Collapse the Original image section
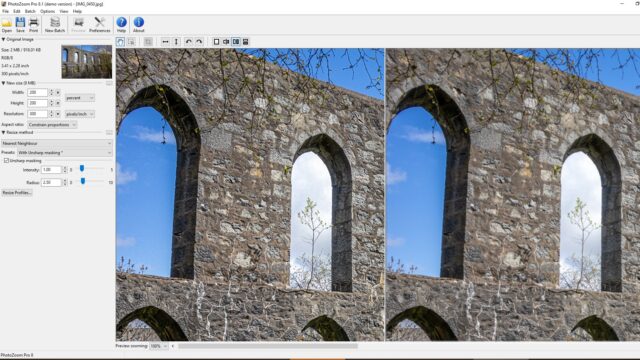This screenshot has width=640, height=360. [x=3, y=40]
